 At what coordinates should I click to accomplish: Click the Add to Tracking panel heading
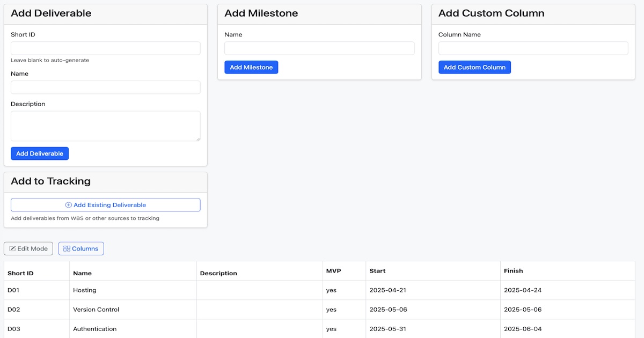pos(50,181)
